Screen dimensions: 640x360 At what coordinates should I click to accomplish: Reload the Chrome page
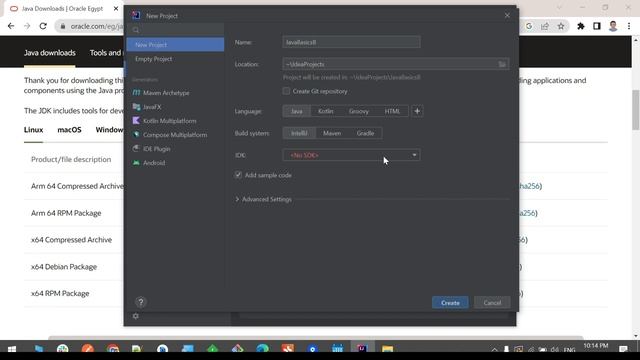(x=43, y=26)
